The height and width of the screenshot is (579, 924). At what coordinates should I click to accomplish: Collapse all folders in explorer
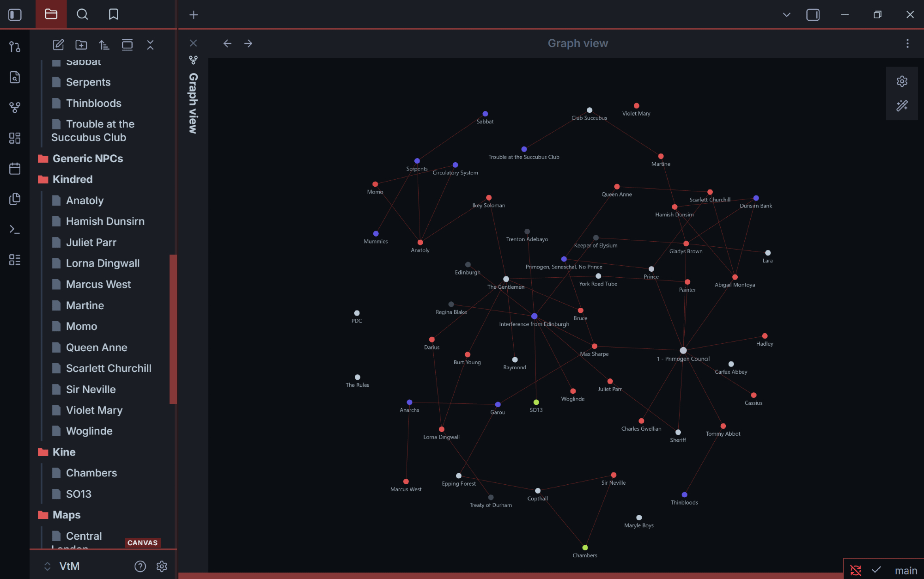coord(150,45)
